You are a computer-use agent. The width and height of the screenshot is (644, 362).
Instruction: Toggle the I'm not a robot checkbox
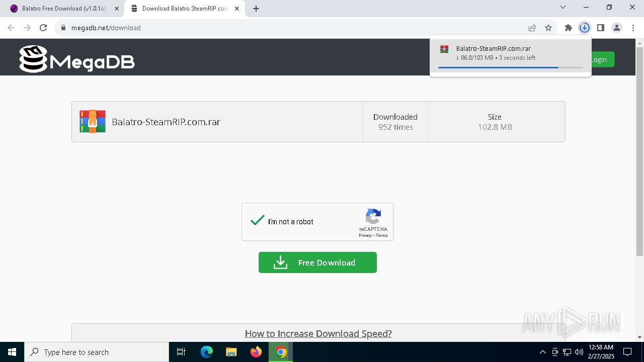coord(258,221)
